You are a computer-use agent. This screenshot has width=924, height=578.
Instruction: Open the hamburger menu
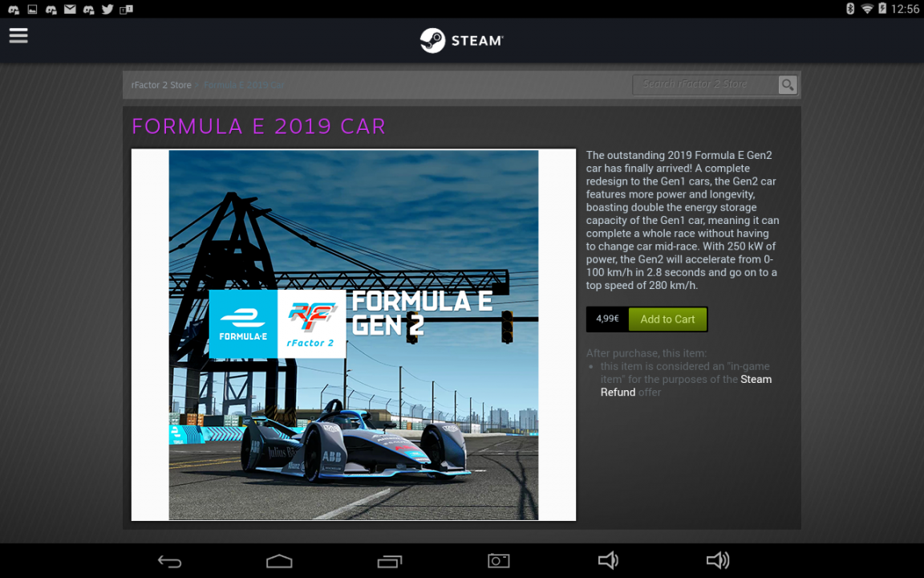pyautogui.click(x=18, y=36)
